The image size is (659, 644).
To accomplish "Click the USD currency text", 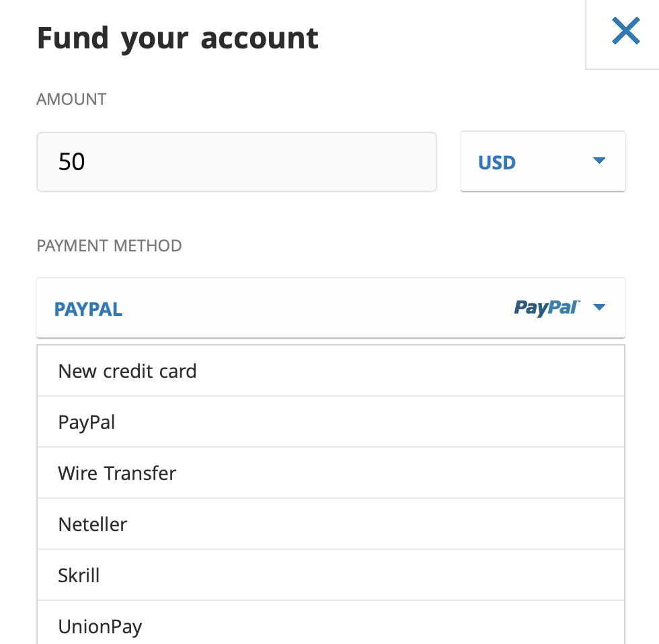I will point(497,163).
